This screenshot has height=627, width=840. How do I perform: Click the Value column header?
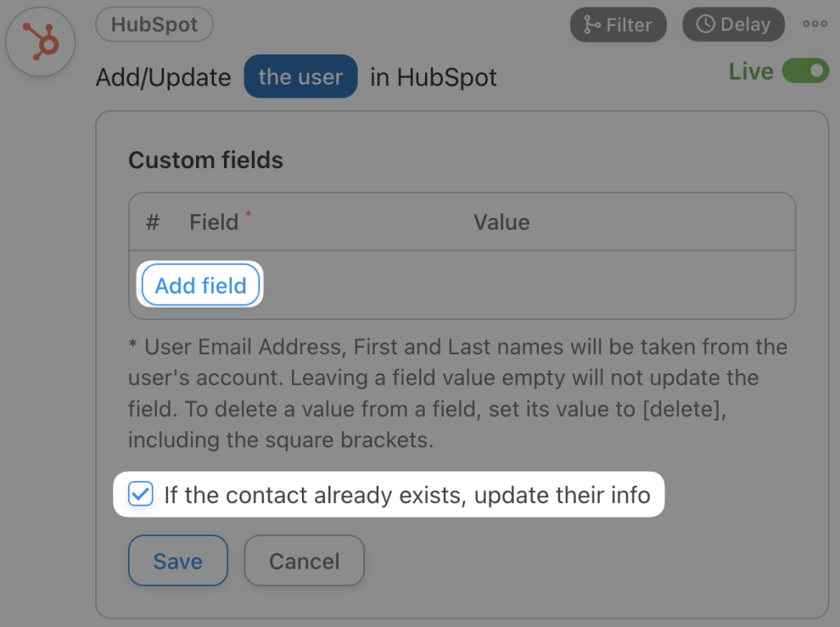501,222
